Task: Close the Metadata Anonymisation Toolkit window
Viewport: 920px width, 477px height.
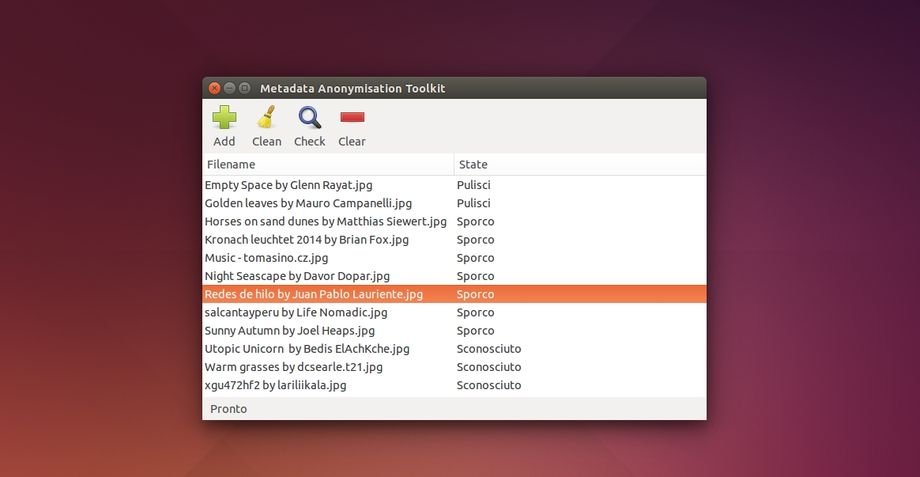Action: coord(214,88)
